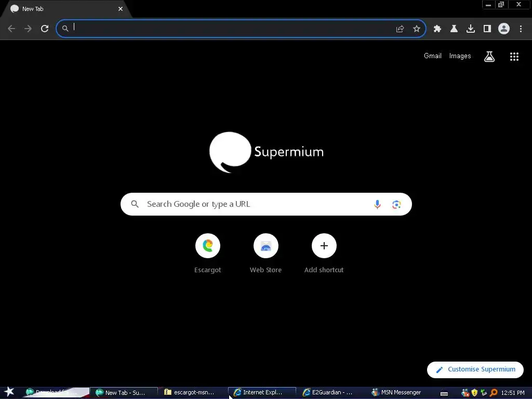This screenshot has width=532, height=399.
Task: Open Customise Supermium
Action: pyautogui.click(x=475, y=369)
